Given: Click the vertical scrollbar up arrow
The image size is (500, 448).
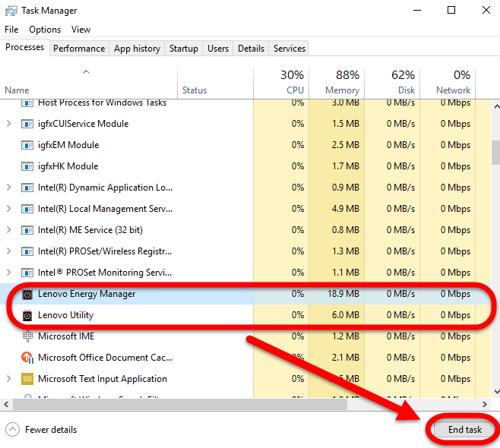Looking at the screenshot, I should point(496,107).
